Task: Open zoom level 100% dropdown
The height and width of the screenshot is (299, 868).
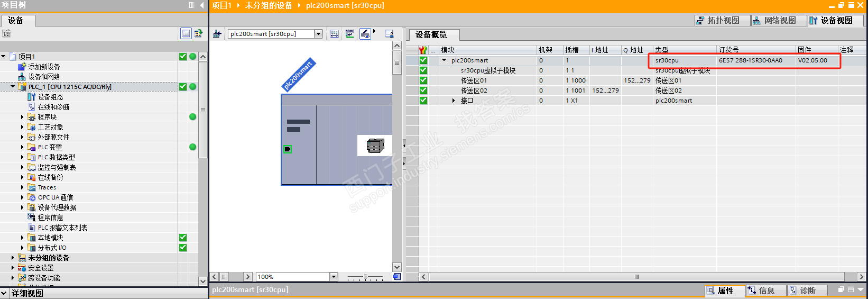Action: click(333, 277)
